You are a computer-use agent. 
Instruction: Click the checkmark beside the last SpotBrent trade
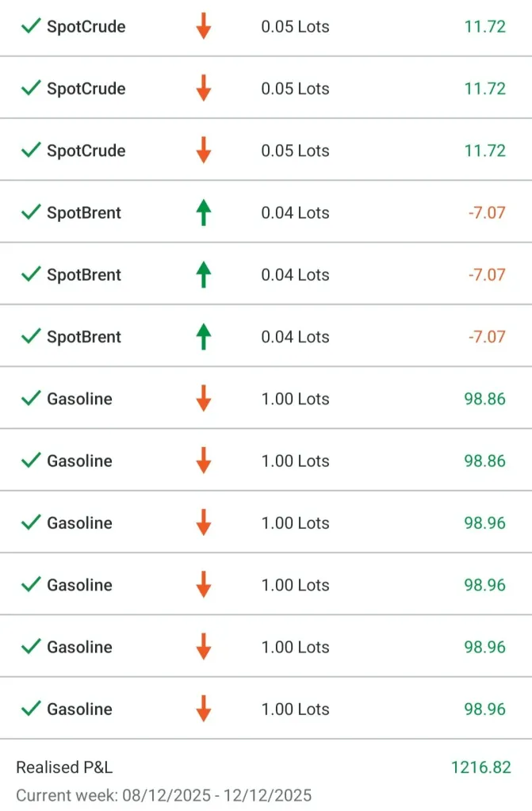[30, 336]
